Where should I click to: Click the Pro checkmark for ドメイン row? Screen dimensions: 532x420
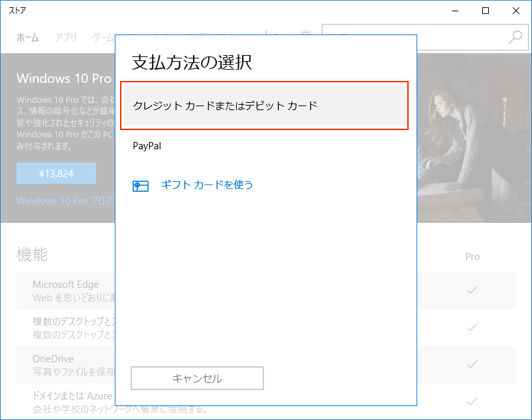pos(472,401)
